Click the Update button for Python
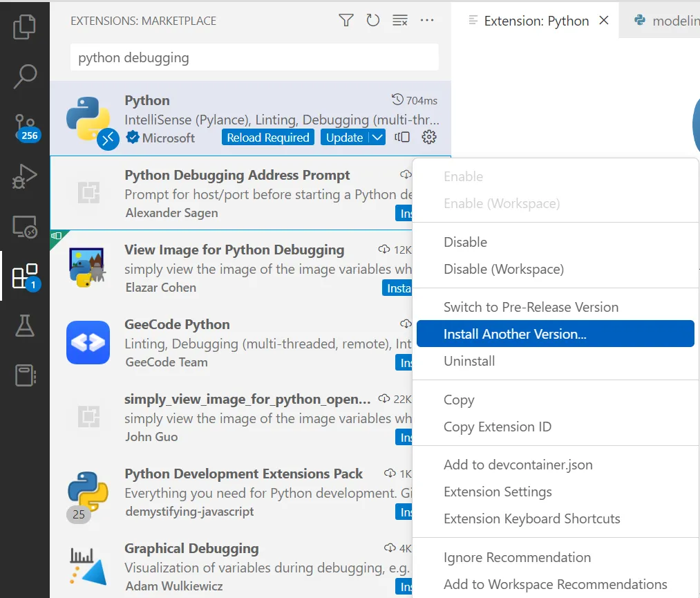 (344, 138)
